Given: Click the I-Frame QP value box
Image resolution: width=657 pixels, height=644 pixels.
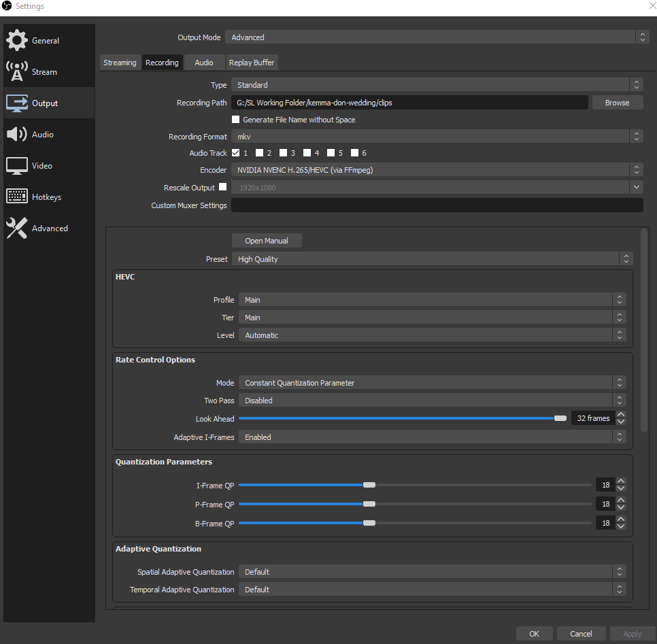Looking at the screenshot, I should (x=605, y=485).
